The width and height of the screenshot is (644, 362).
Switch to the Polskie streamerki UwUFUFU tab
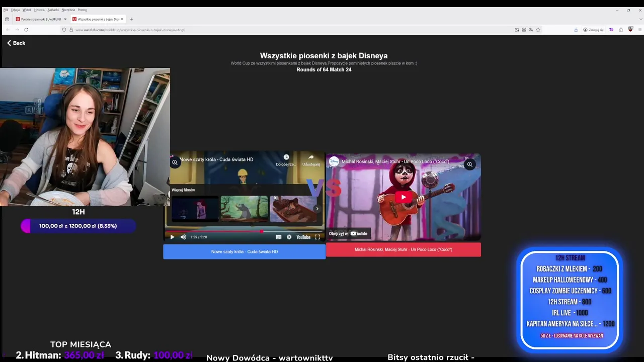(41, 19)
